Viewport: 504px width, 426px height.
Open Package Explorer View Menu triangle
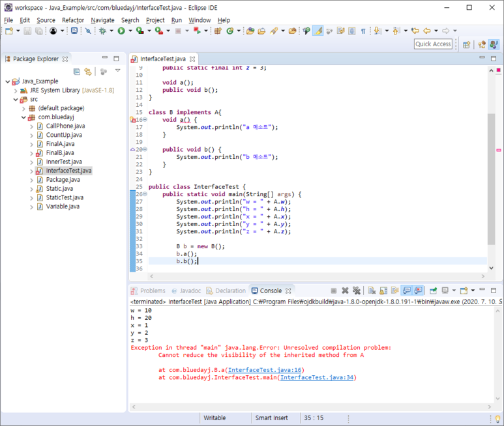coord(117,70)
